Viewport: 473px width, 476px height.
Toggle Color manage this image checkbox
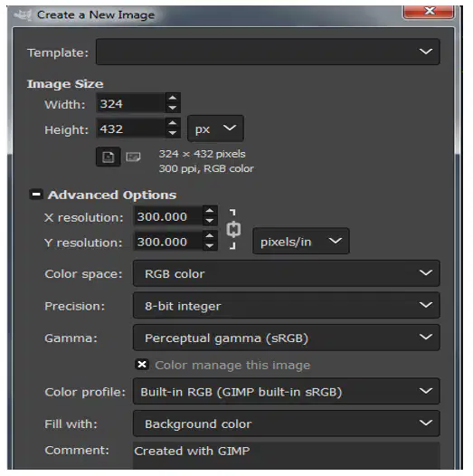(142, 365)
